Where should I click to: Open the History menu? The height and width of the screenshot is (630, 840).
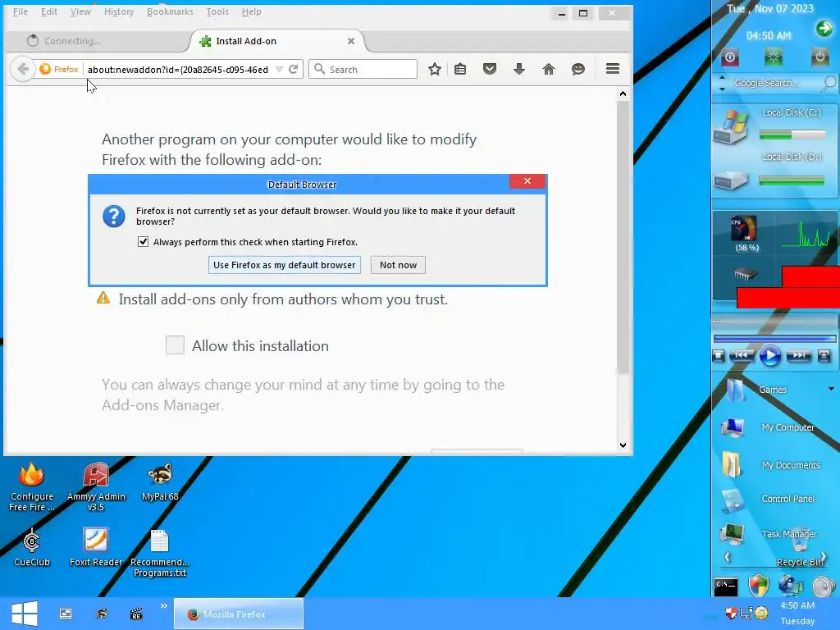tap(119, 11)
